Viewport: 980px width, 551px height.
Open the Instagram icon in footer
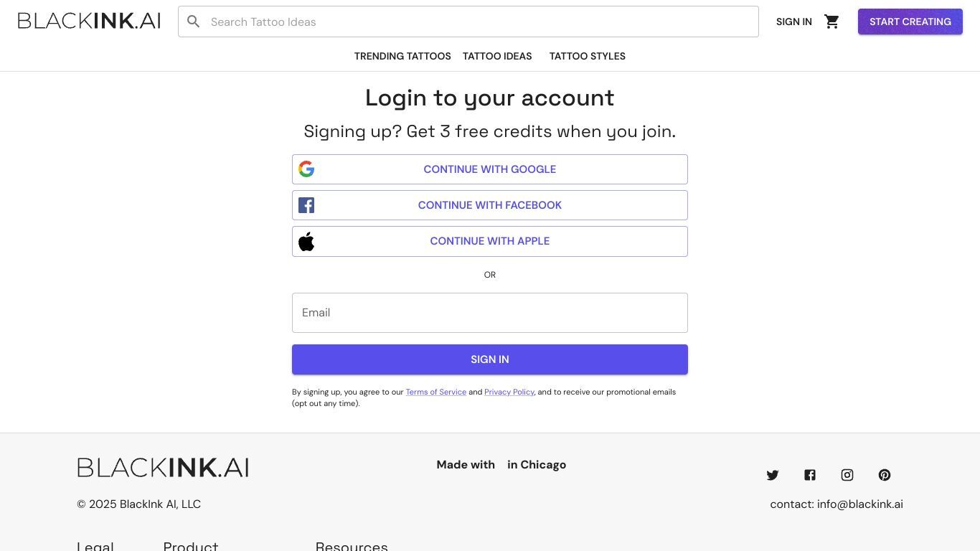[x=847, y=475]
